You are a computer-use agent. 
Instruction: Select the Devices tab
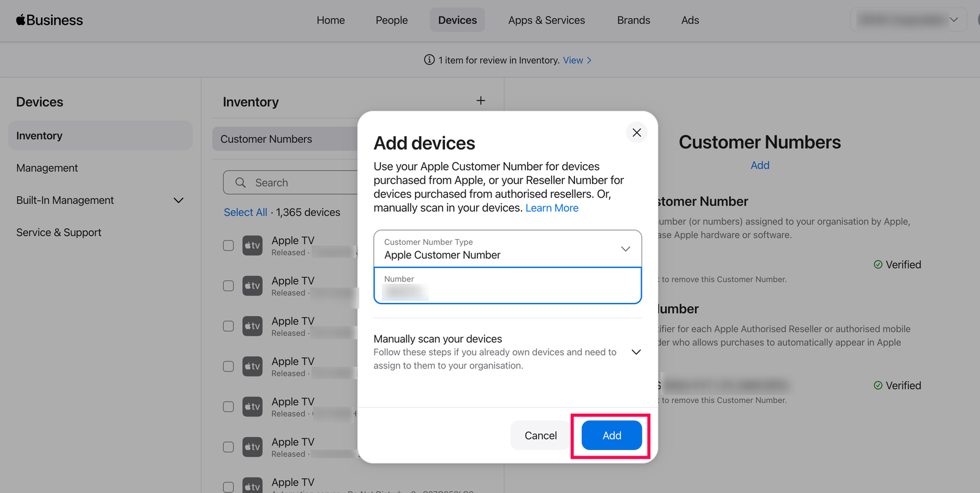457,20
